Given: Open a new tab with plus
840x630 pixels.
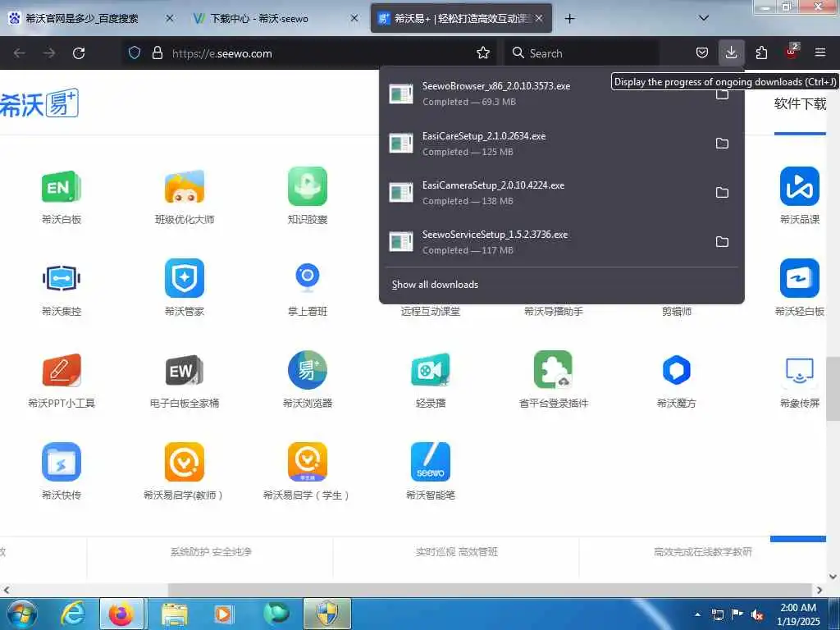Looking at the screenshot, I should point(569,18).
